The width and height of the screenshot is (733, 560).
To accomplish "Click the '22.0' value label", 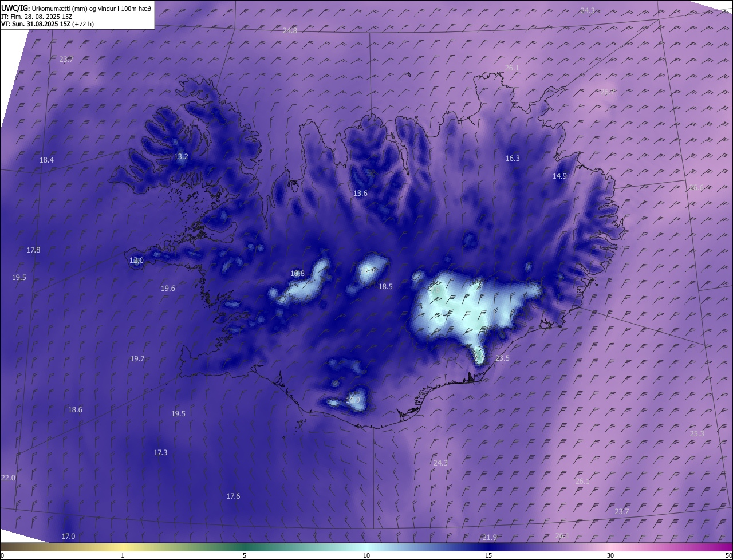I will 8,478.
